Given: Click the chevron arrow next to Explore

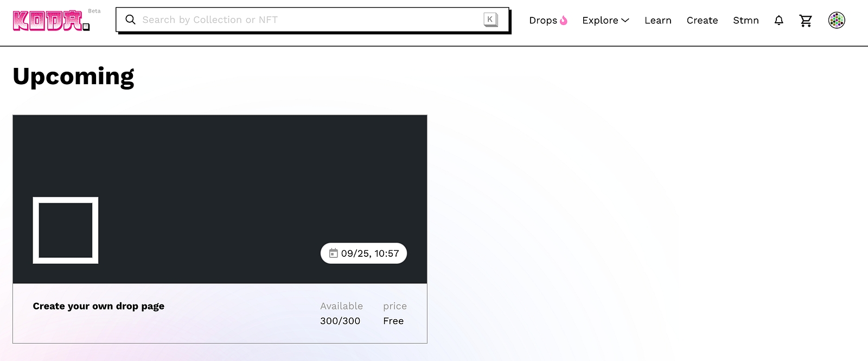Looking at the screenshot, I should (625, 20).
